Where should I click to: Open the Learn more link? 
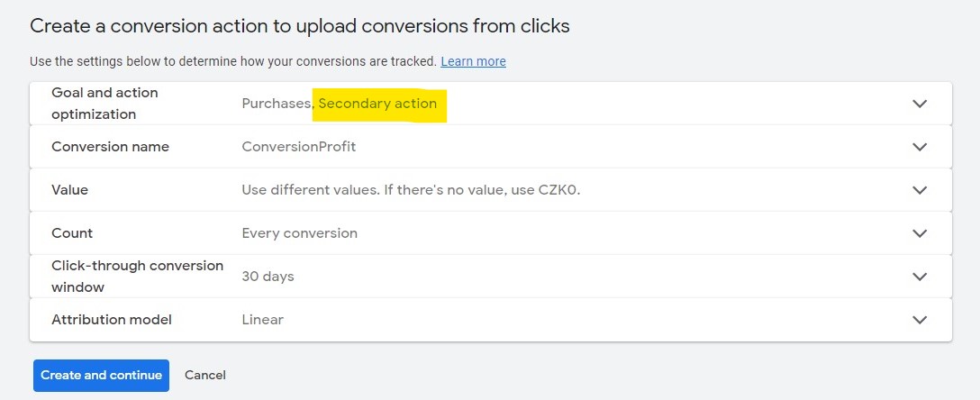[473, 61]
